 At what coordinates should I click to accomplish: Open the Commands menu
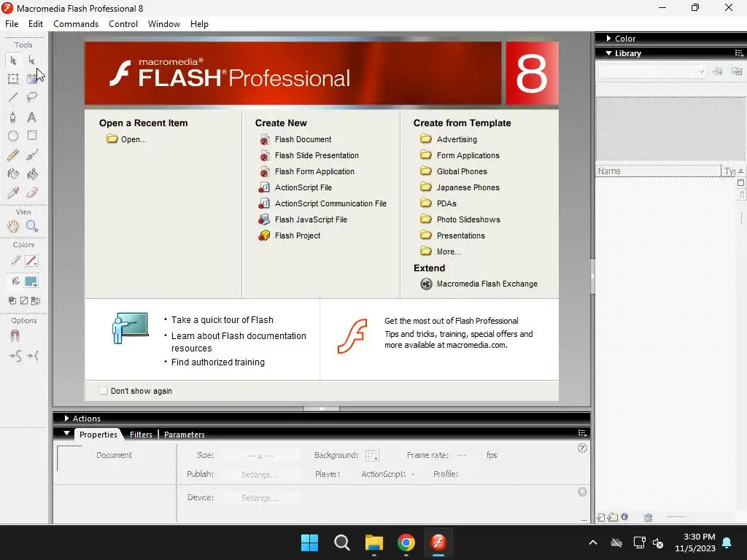click(x=76, y=24)
